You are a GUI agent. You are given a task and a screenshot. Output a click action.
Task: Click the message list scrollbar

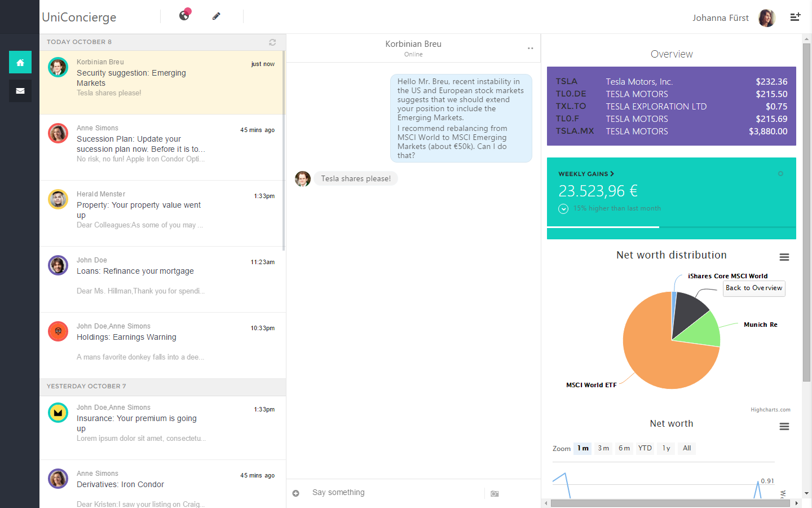click(284, 150)
